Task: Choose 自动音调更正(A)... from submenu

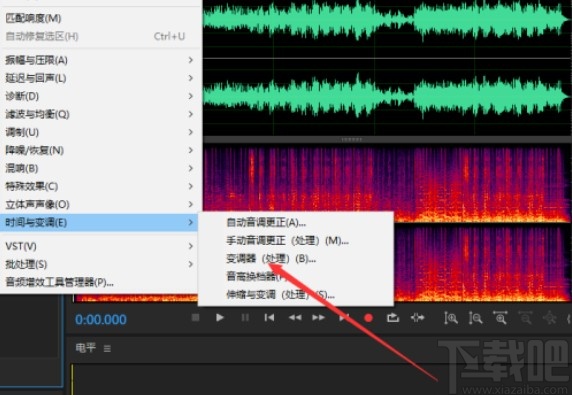Action: point(296,222)
